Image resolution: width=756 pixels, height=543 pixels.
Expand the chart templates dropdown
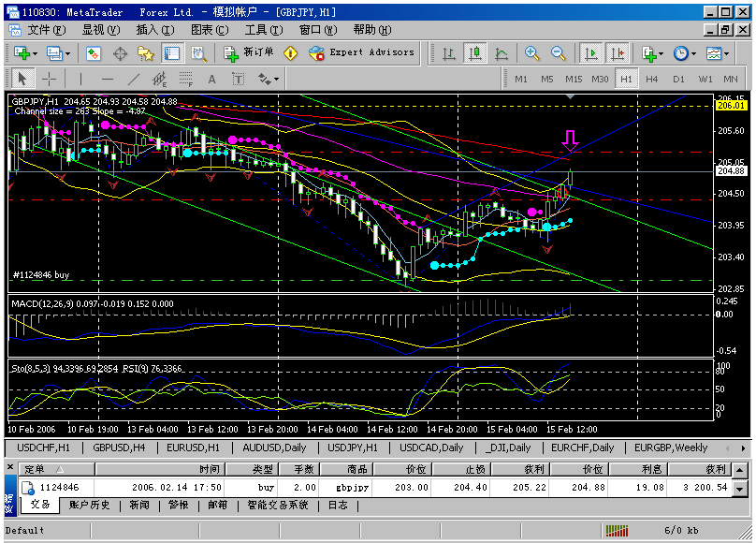[x=718, y=53]
